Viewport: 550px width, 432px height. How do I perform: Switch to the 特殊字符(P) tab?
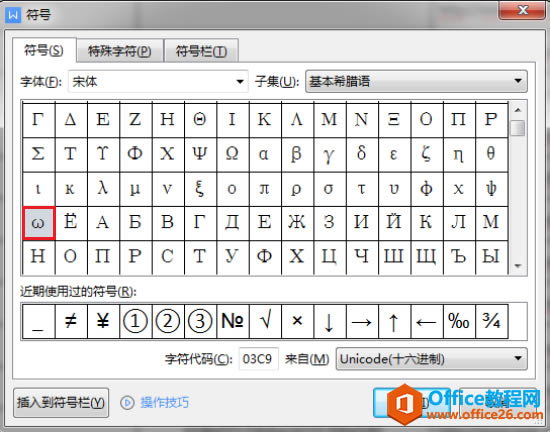[120, 52]
